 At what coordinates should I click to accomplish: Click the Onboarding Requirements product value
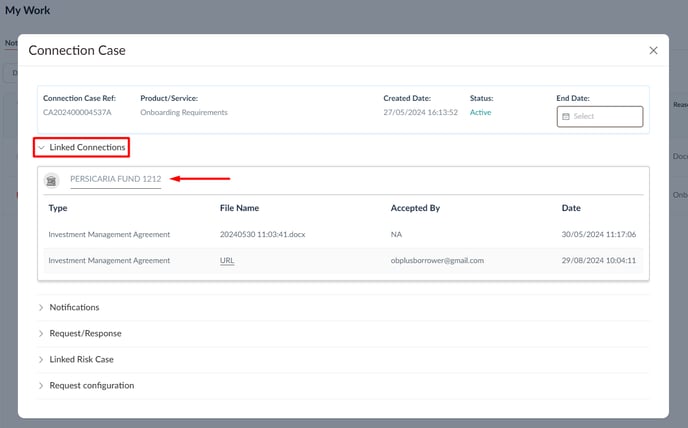[184, 112]
